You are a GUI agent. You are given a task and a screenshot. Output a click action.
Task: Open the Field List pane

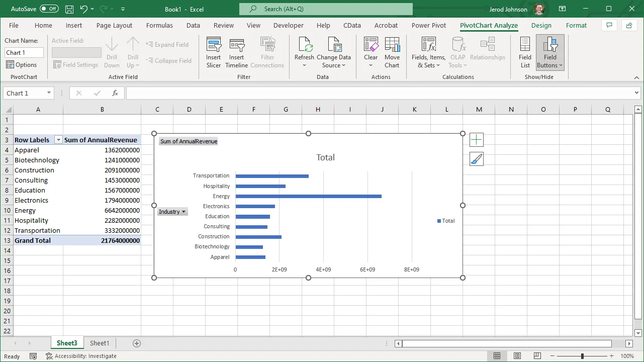[x=525, y=52]
